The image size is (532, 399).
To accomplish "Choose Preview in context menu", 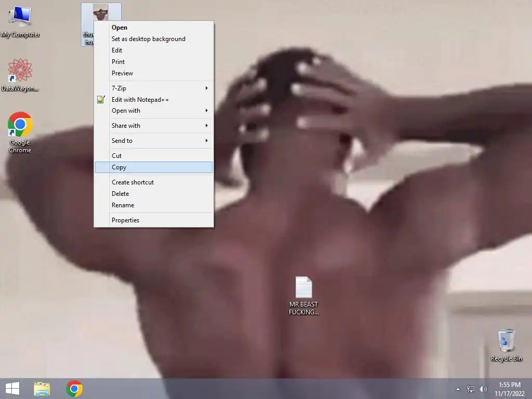I will click(154, 73).
